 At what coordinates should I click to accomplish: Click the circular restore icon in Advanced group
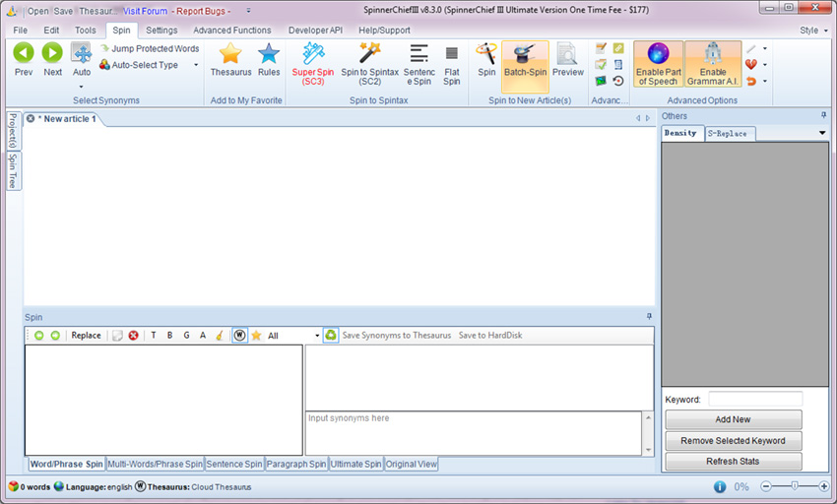pos(618,81)
